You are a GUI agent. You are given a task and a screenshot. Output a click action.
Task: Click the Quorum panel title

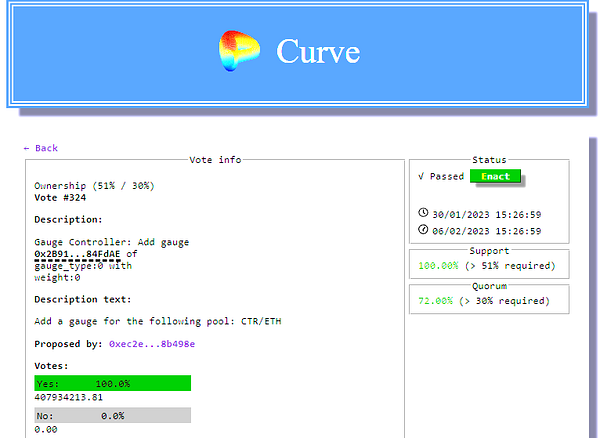coord(489,286)
